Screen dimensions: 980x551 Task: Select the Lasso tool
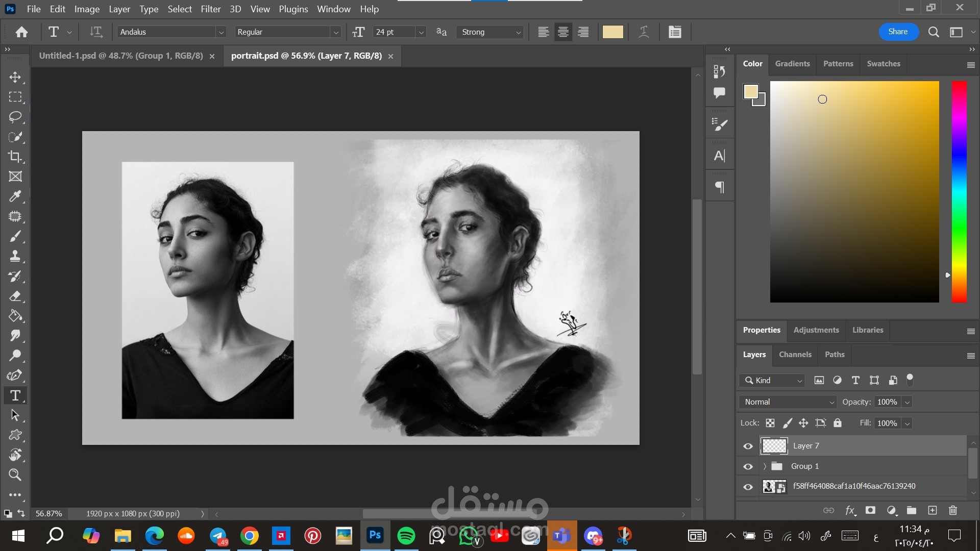15,117
